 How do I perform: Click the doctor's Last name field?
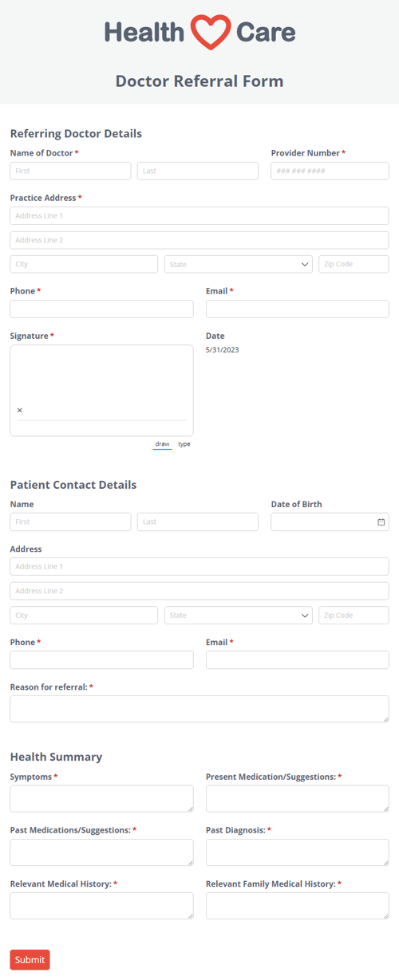point(198,171)
